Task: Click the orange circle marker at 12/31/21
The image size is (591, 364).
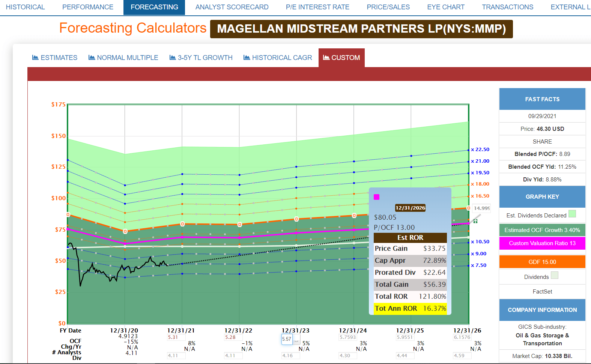Action: 182,224
